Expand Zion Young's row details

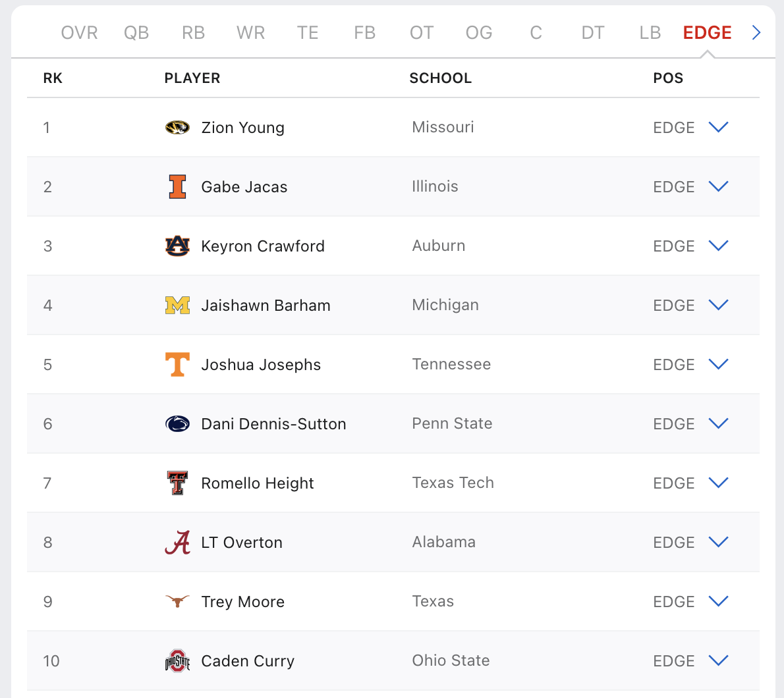(718, 127)
